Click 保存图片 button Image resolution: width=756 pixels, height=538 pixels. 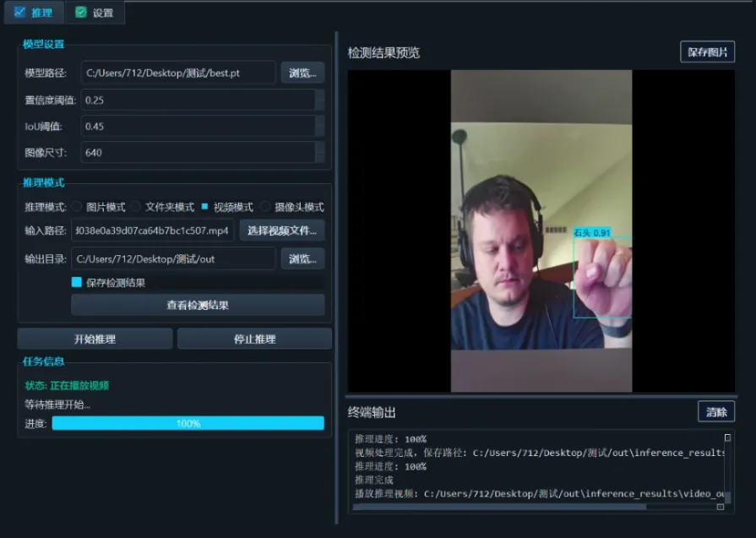point(707,52)
